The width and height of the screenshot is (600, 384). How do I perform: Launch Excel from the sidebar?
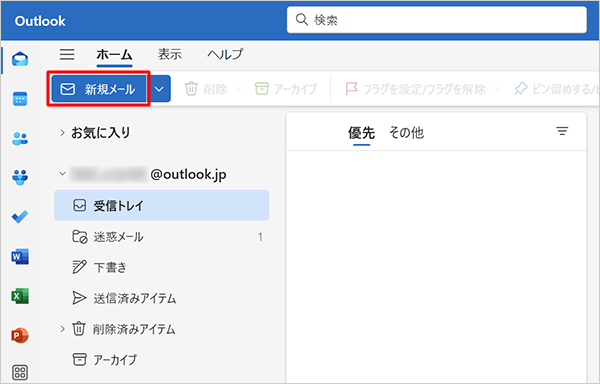click(x=20, y=296)
